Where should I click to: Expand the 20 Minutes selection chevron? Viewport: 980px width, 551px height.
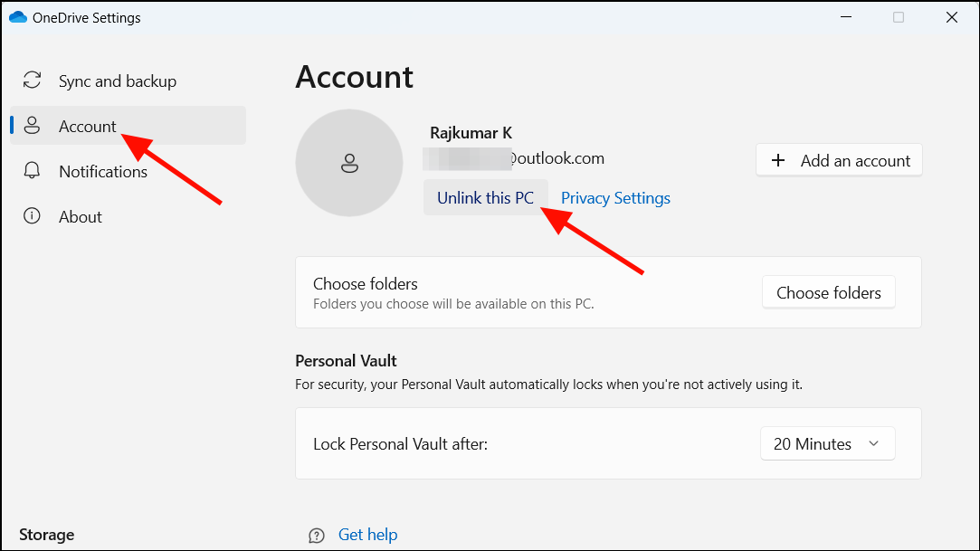pyautogui.click(x=874, y=443)
